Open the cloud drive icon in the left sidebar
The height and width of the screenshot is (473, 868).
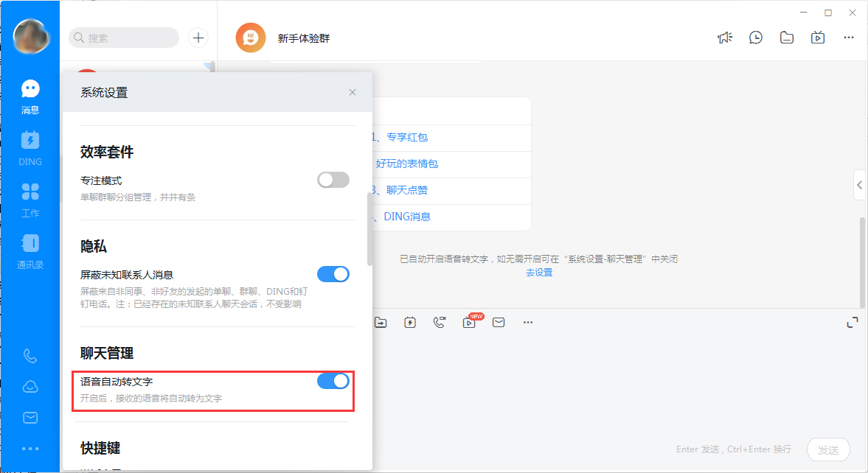coord(29,387)
